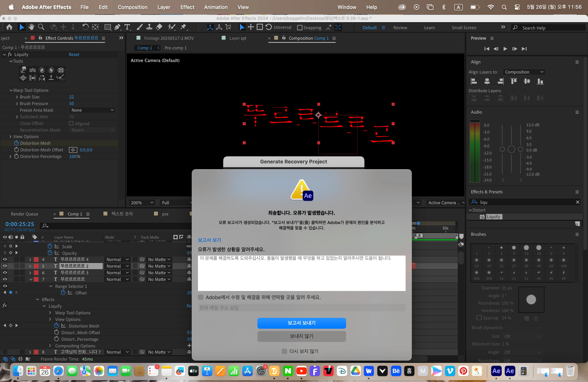The image size is (588, 382).
Task: Click the '보고서 보내기' button
Action: pyautogui.click(x=301, y=323)
